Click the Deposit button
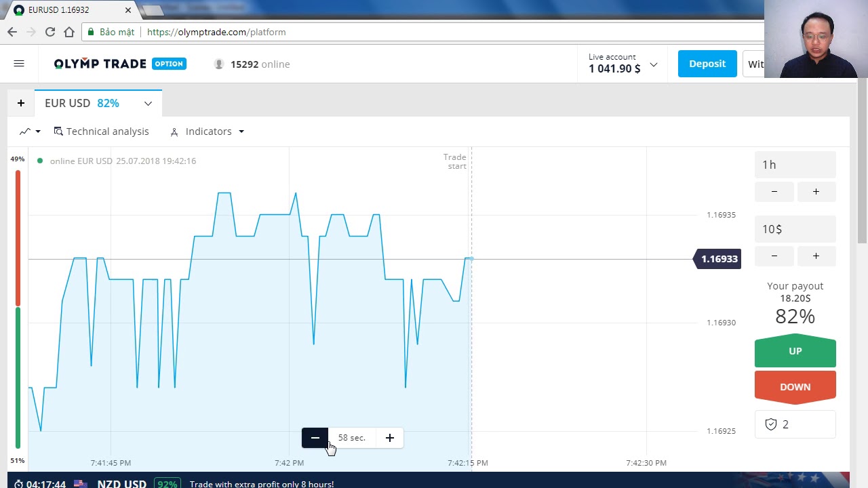Image resolution: width=868 pixels, height=488 pixels. point(707,64)
